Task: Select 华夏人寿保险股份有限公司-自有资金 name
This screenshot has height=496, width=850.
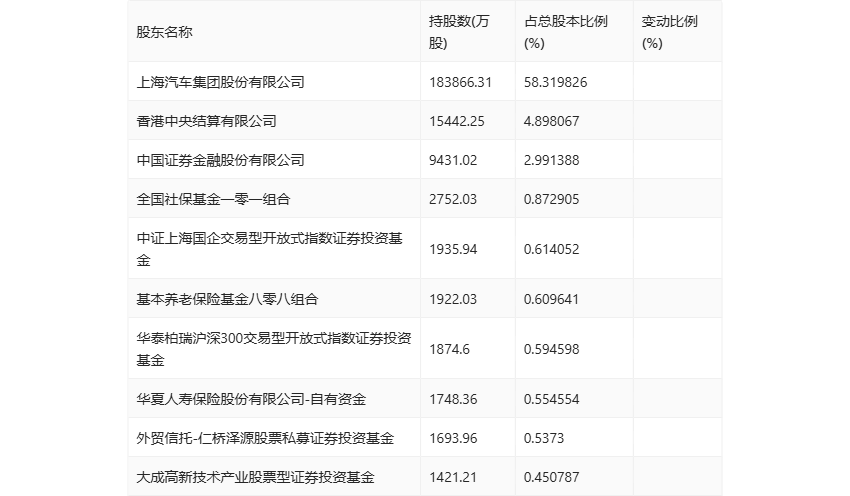Action: (251, 399)
